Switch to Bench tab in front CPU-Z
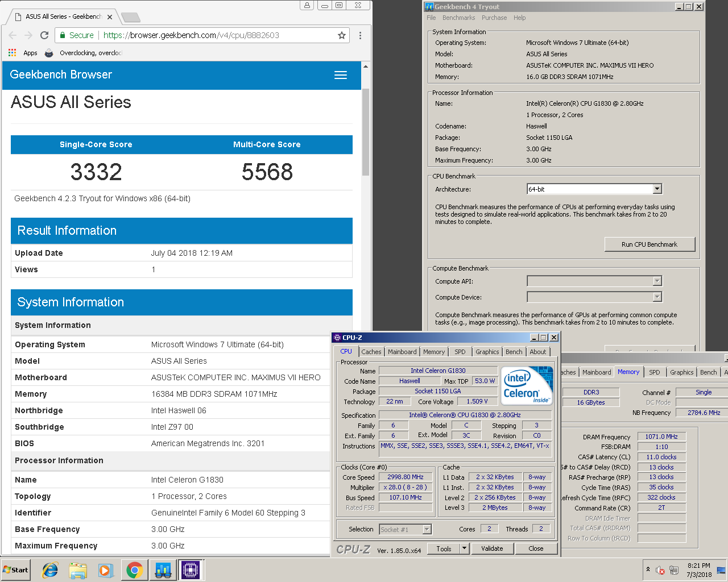Image resolution: width=728 pixels, height=582 pixels. 514,352
